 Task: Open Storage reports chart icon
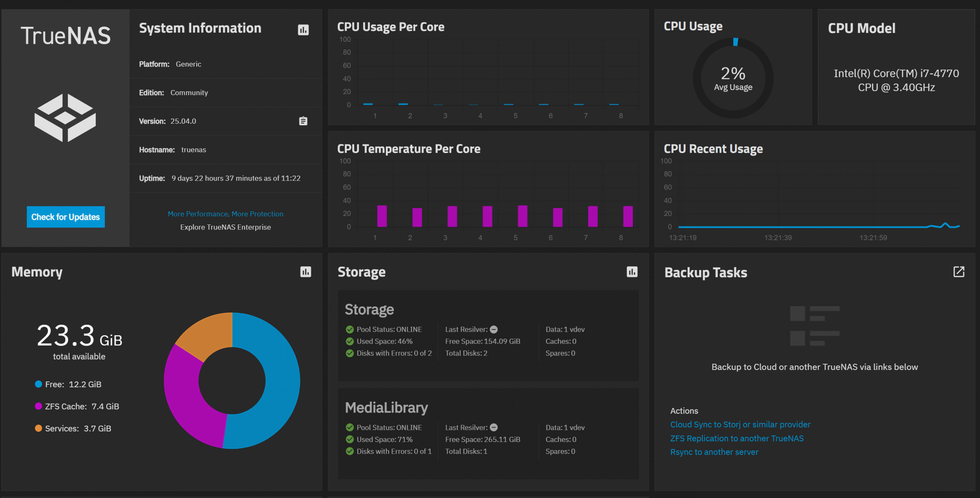click(x=632, y=272)
